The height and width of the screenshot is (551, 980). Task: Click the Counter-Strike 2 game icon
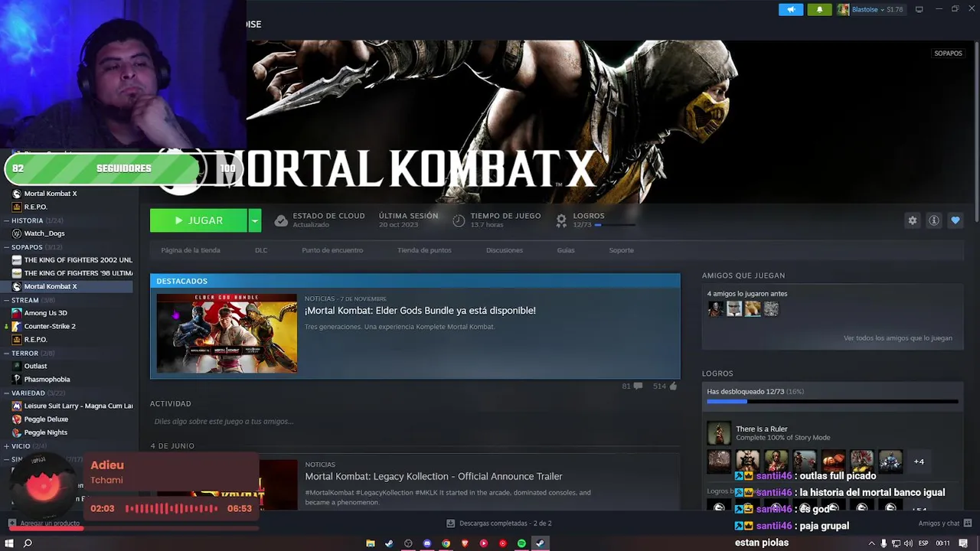click(x=17, y=326)
